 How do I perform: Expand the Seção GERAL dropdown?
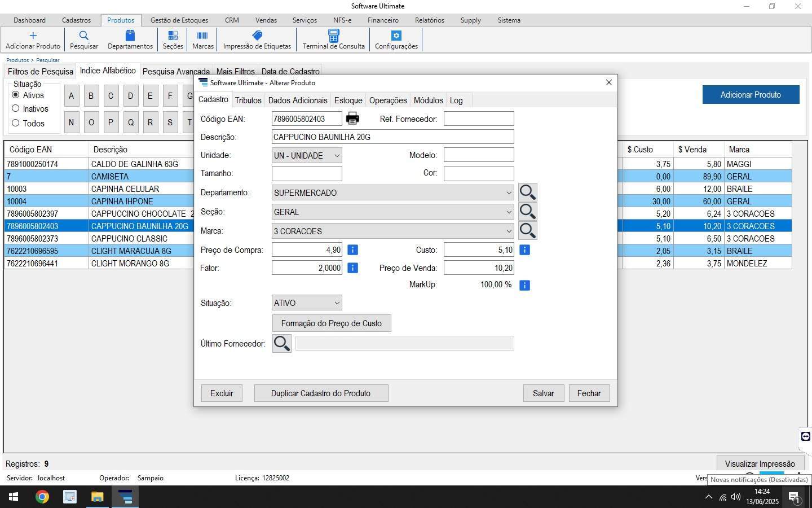coord(392,212)
